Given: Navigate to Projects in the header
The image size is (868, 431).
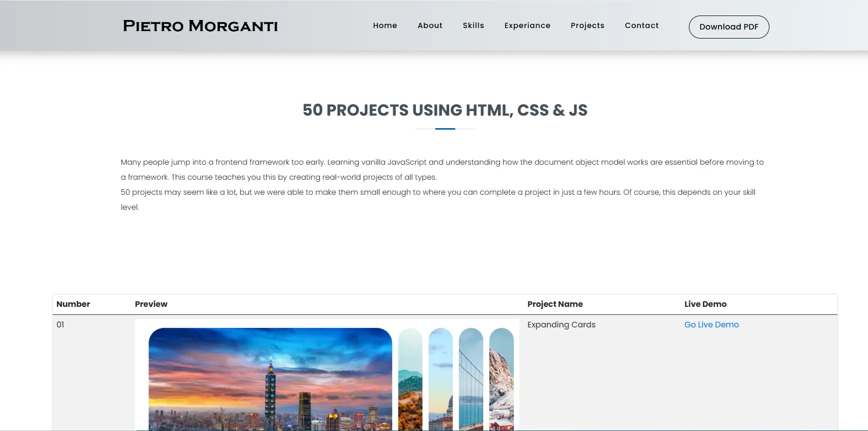Looking at the screenshot, I should pos(587,26).
